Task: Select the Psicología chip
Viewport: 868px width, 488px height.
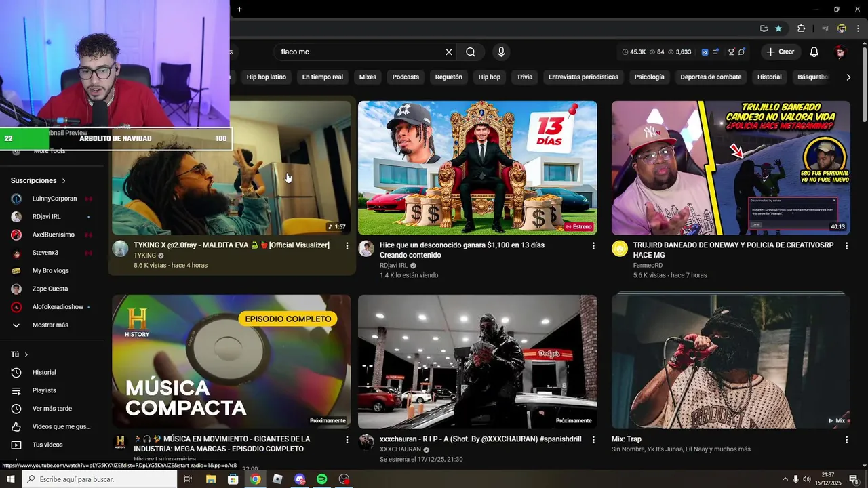Action: (x=650, y=77)
